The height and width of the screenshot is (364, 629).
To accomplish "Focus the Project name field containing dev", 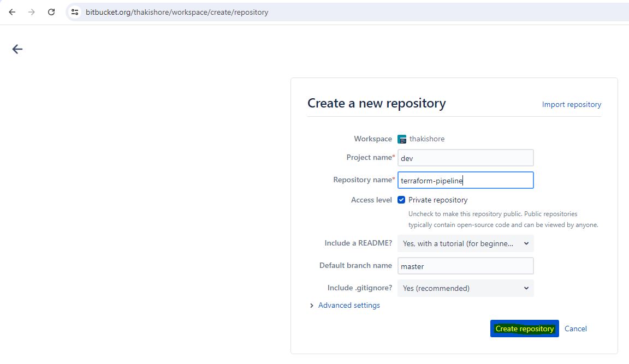I will point(465,158).
